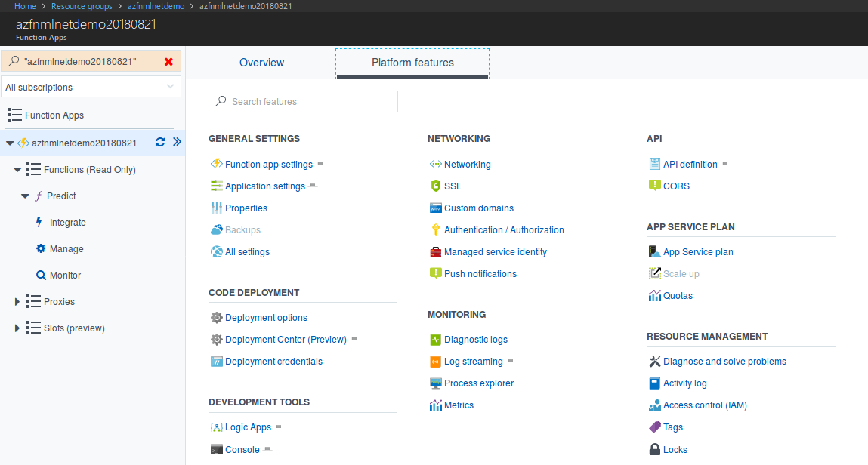Expand the Slots (preview) node
868x465 pixels.
(x=17, y=328)
